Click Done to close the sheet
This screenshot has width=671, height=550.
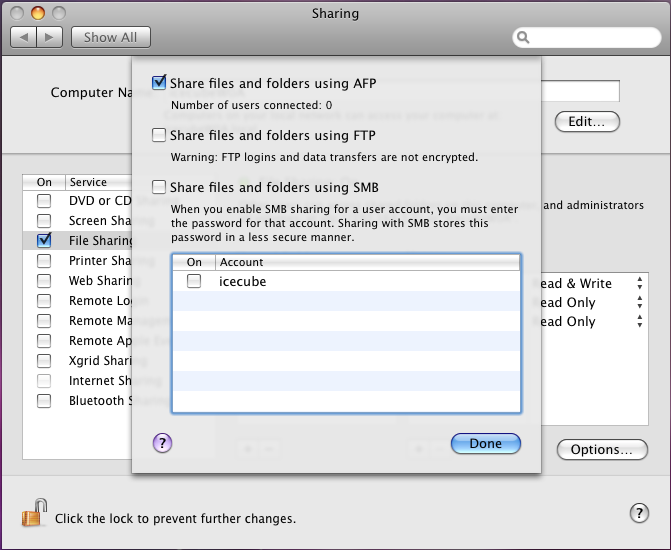pos(486,443)
